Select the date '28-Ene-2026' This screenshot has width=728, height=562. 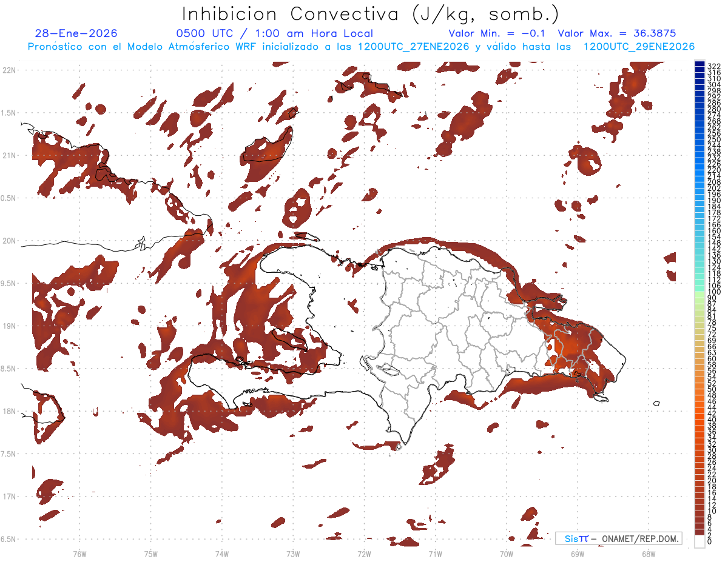point(76,33)
